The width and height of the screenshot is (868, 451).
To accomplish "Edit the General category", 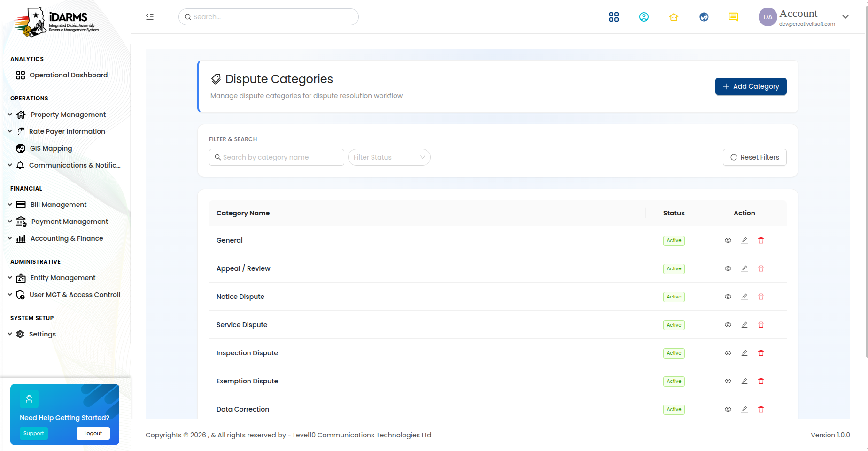I will [744, 240].
